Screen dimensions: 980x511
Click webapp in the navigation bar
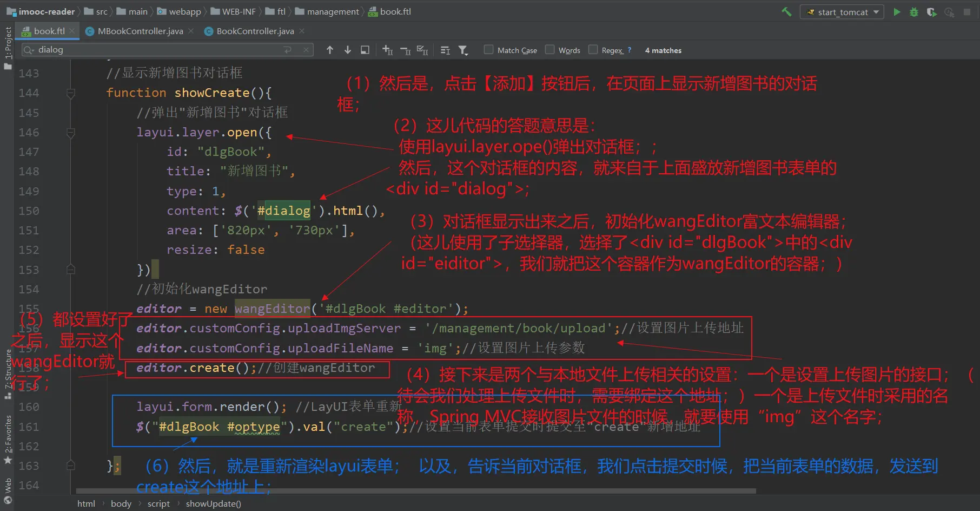(185, 11)
